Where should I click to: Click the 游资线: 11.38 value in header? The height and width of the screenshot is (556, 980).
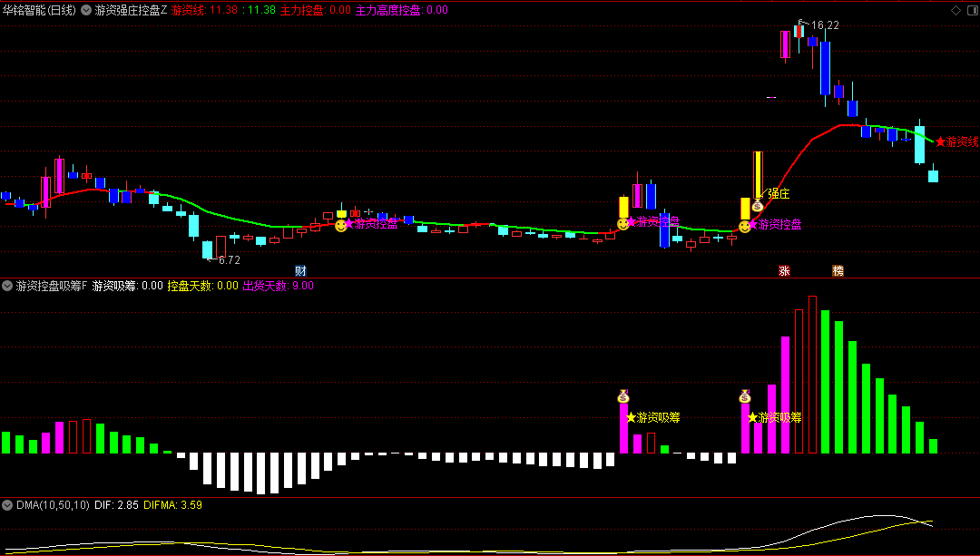pyautogui.click(x=204, y=10)
